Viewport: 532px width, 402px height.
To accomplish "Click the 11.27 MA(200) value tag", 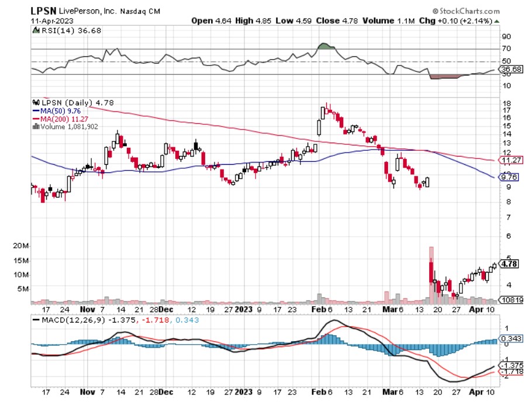I will 509,160.
